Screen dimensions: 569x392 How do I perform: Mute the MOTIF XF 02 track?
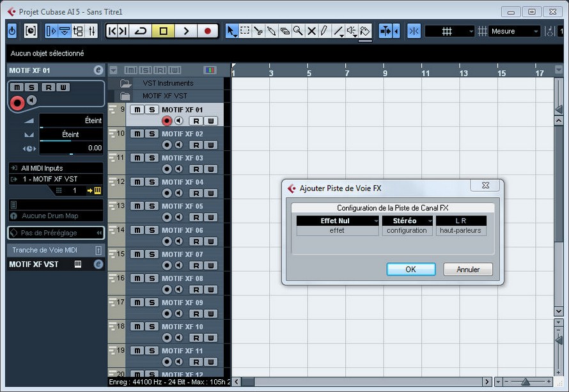tap(137, 134)
